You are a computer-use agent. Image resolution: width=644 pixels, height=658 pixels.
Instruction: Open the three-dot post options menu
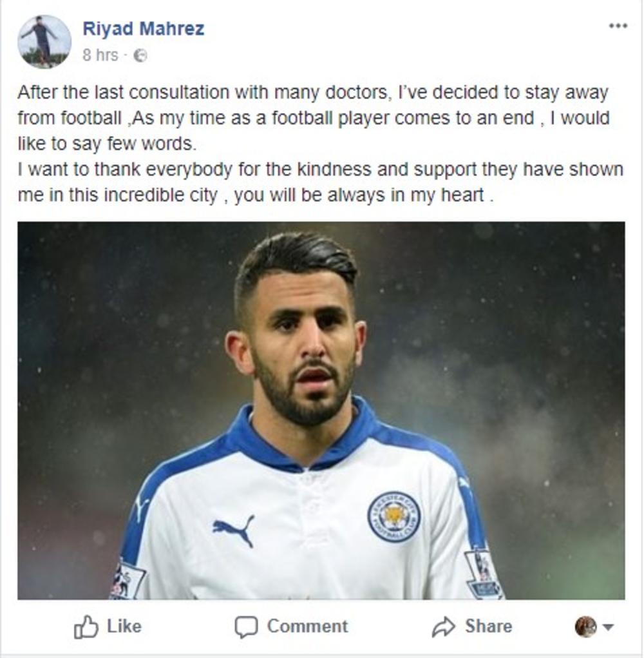[x=618, y=26]
